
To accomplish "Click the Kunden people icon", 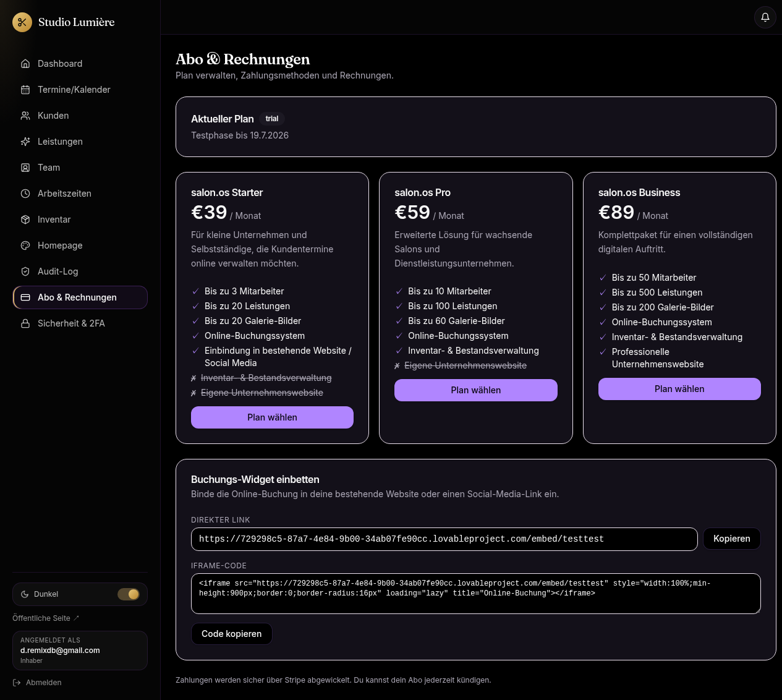I will 25,116.
